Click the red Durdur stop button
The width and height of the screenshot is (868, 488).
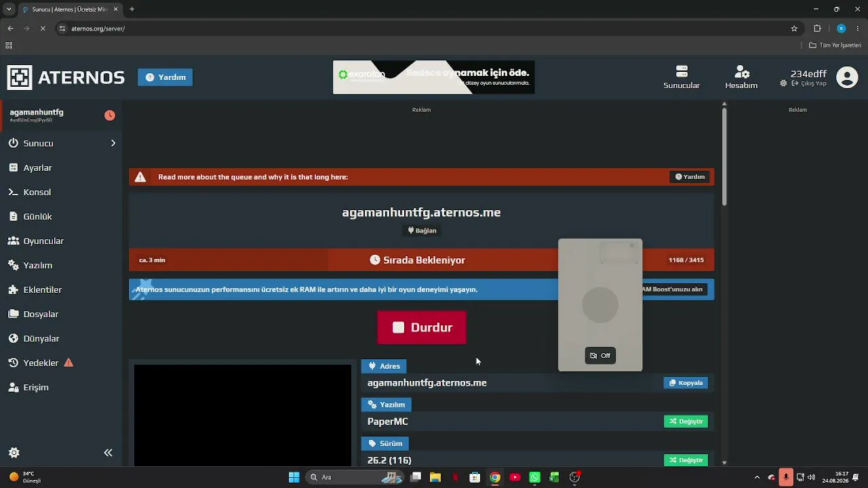click(422, 327)
